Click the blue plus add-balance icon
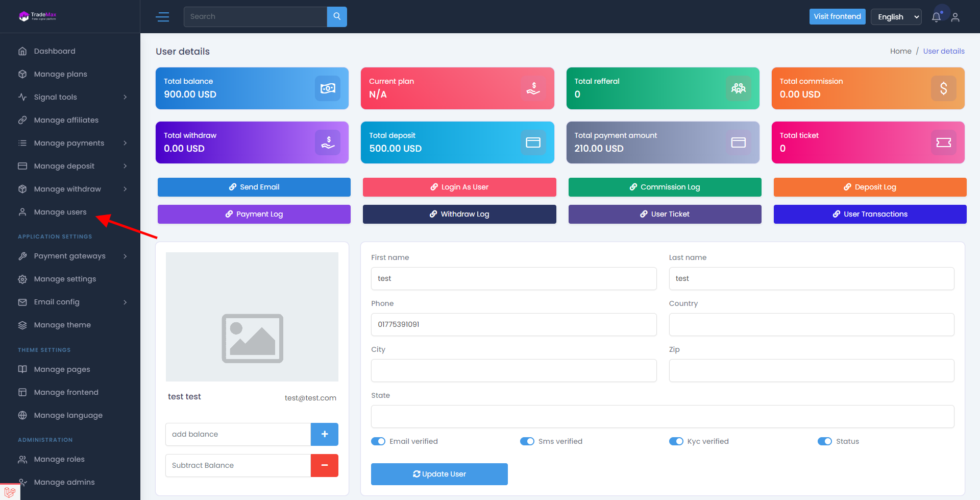980x500 pixels. (325, 434)
